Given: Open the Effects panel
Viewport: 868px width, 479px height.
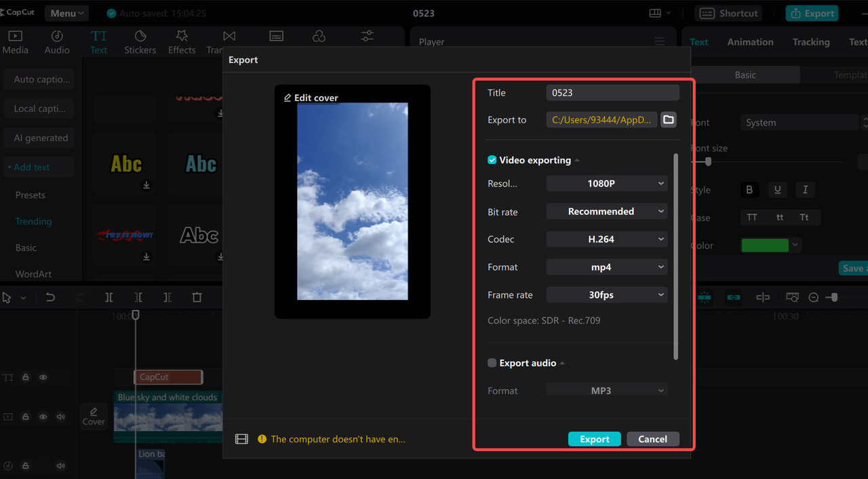Looking at the screenshot, I should click(182, 42).
